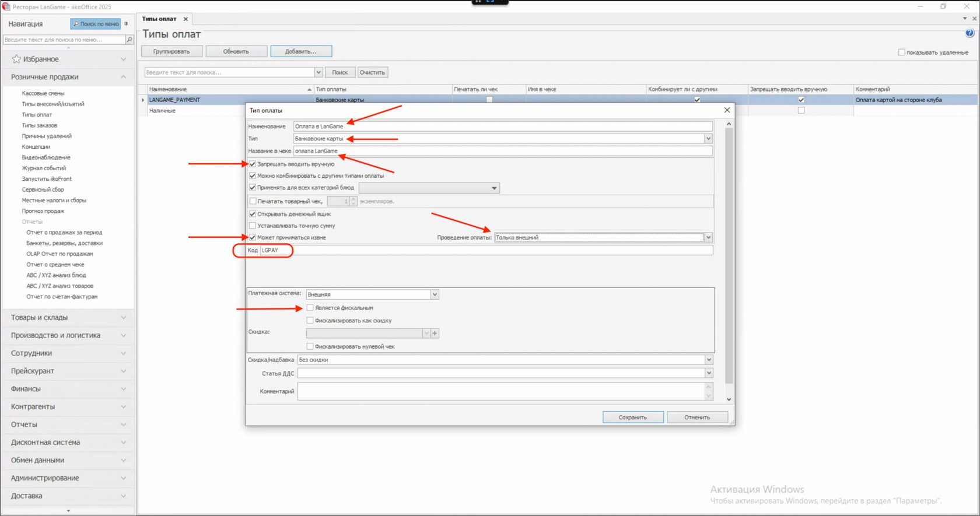Click the search magnifier icon in navigation
Image resolution: width=980 pixels, height=516 pixels.
point(129,40)
